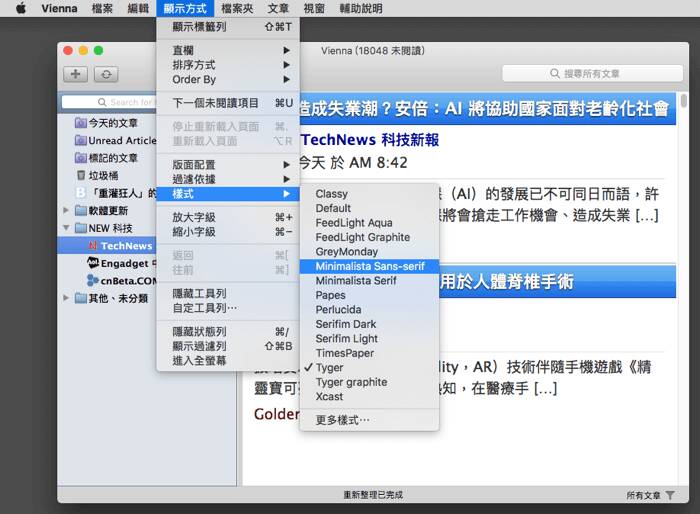Choose the Serifim Light style
The image size is (700, 514).
370,338
